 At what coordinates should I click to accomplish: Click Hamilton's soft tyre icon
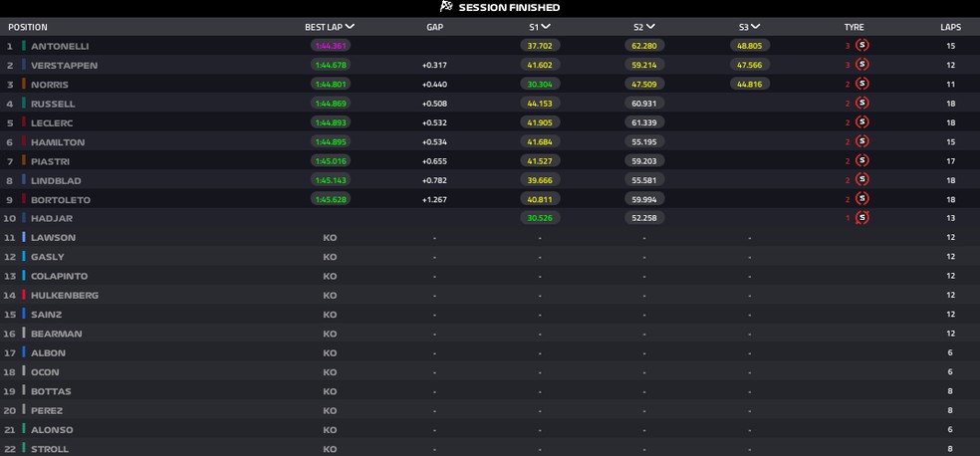862,141
